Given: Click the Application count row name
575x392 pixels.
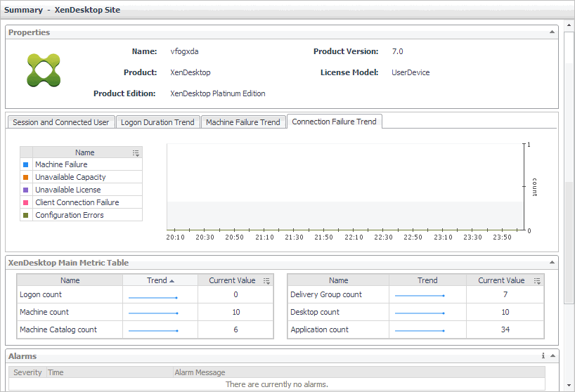Looking at the screenshot, I should point(319,329).
